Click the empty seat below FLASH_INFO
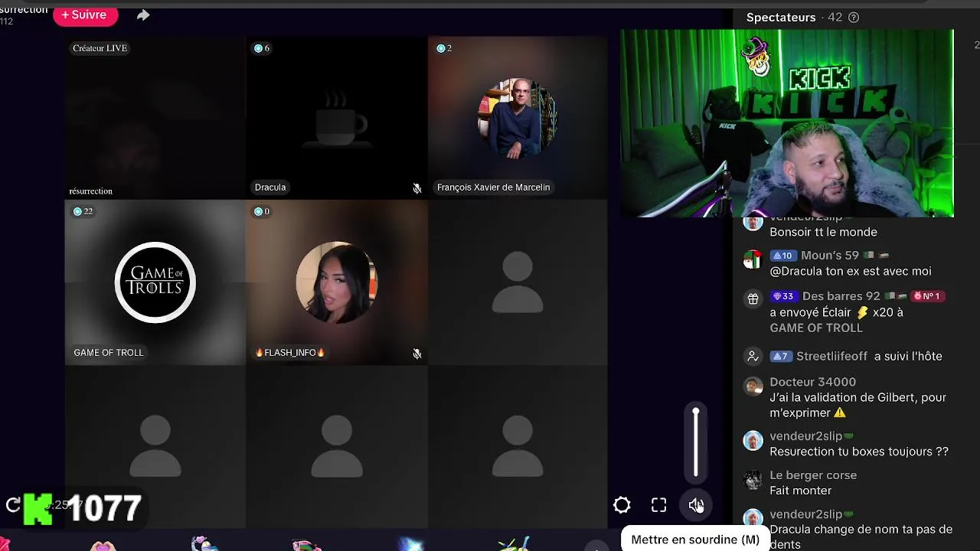The height and width of the screenshot is (551, 980). coord(336,447)
